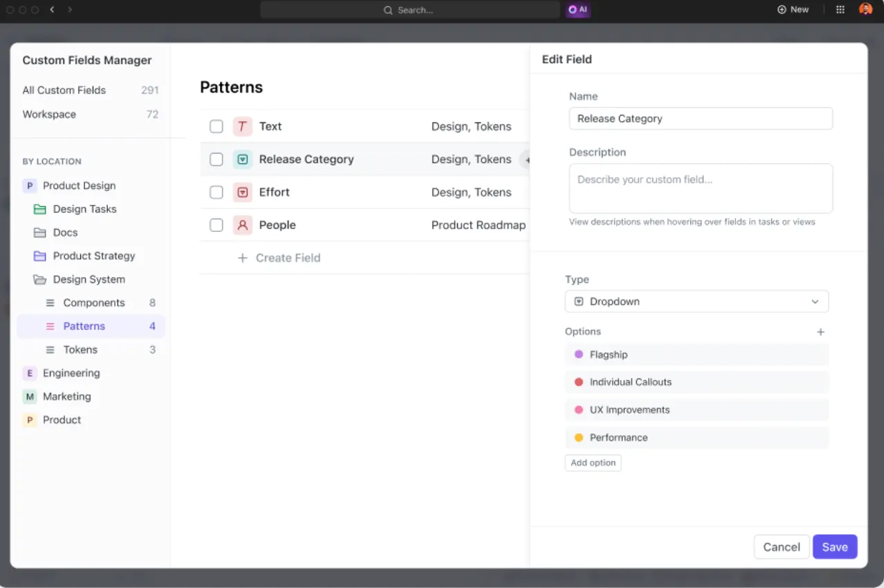Click the purple Flagship color dot
884x588 pixels.
point(579,354)
